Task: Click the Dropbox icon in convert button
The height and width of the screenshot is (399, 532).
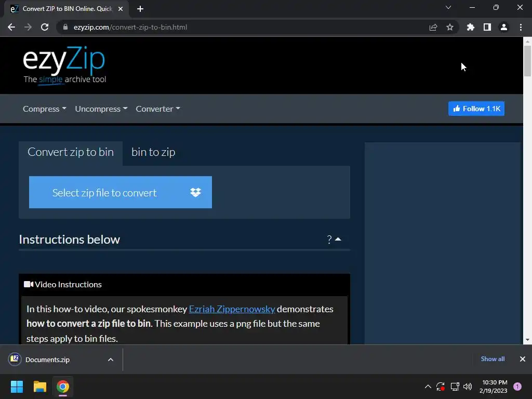Action: coord(195,192)
